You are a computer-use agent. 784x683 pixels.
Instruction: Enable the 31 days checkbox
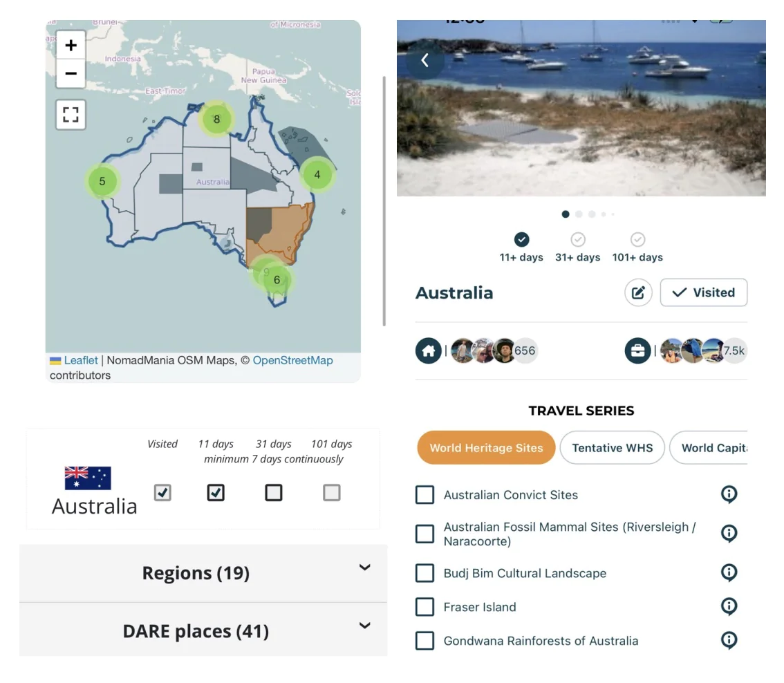[274, 493]
